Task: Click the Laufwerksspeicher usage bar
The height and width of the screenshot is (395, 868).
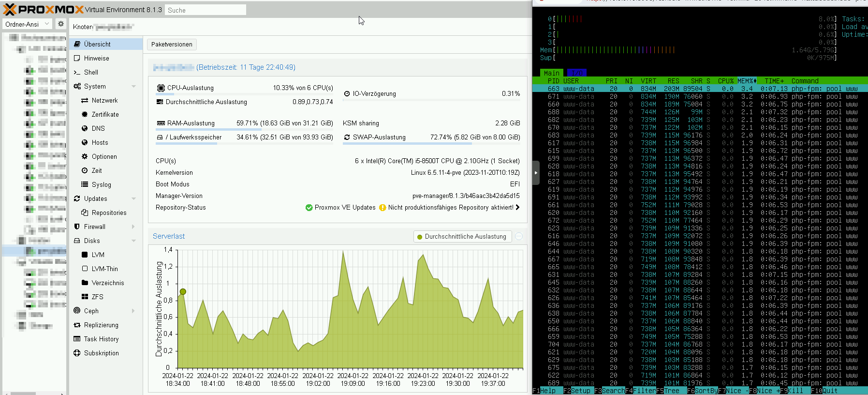Action: pyautogui.click(x=244, y=144)
